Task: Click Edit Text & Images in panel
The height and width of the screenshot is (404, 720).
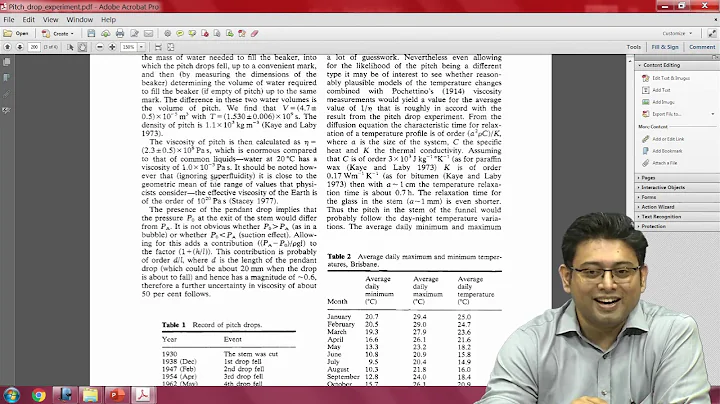Action: click(x=666, y=78)
